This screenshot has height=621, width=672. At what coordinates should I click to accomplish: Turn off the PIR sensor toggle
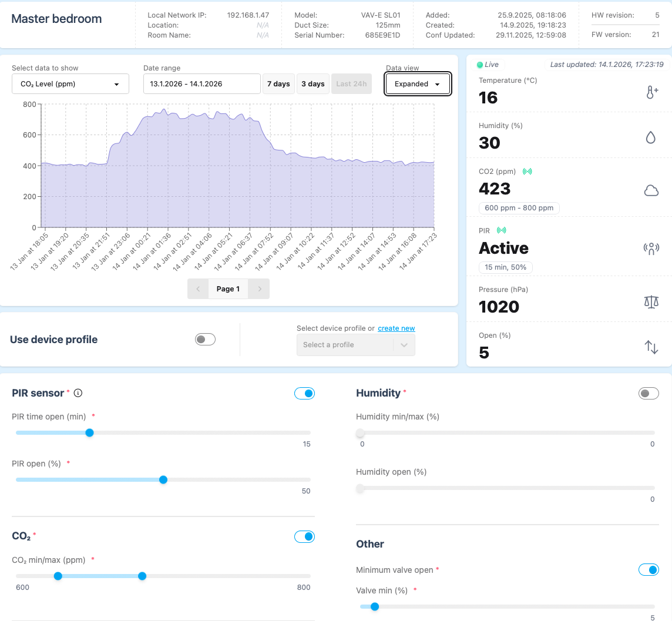[x=304, y=394]
